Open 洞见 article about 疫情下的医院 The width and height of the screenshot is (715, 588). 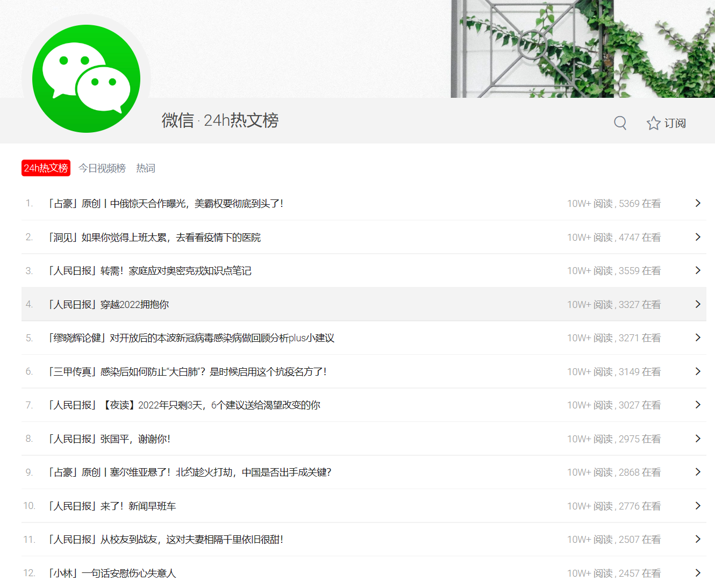[154, 238]
